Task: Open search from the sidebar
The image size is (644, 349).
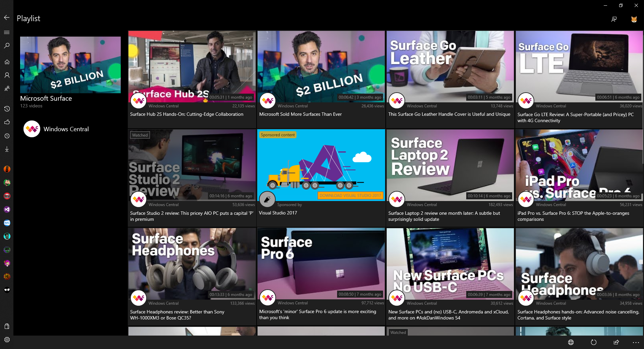Action: coord(7,46)
